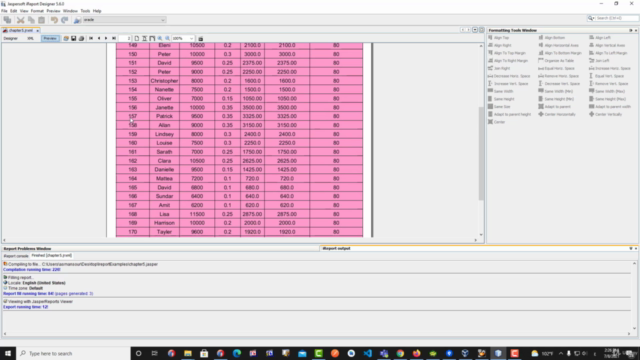Click the Print icon in preview toolbar
The width and height of the screenshot is (640, 360).
click(81, 38)
